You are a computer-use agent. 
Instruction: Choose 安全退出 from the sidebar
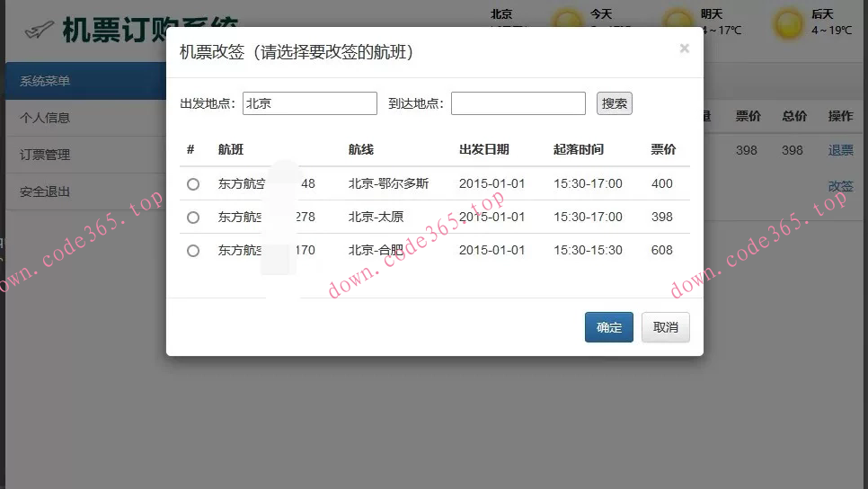coord(45,191)
